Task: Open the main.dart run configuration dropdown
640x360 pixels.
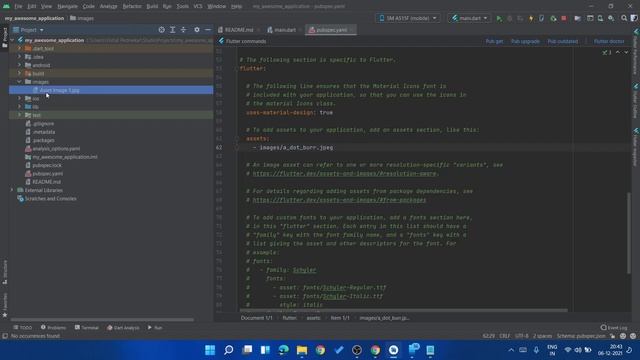Action: (x=469, y=18)
